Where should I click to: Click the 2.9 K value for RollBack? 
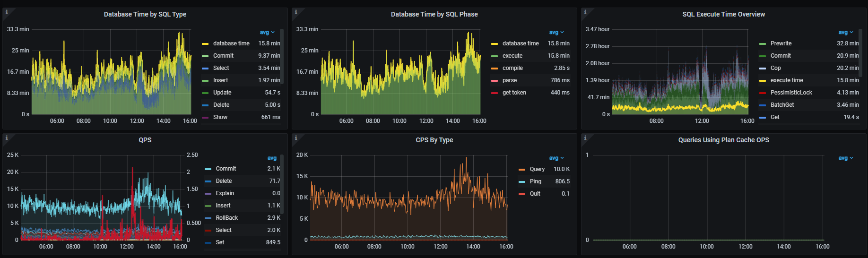[274, 218]
